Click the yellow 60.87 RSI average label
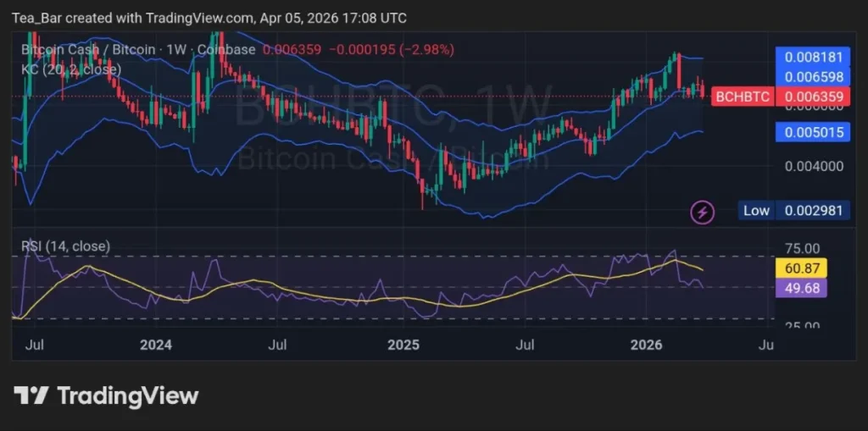This screenshot has height=431, width=868. tap(800, 268)
